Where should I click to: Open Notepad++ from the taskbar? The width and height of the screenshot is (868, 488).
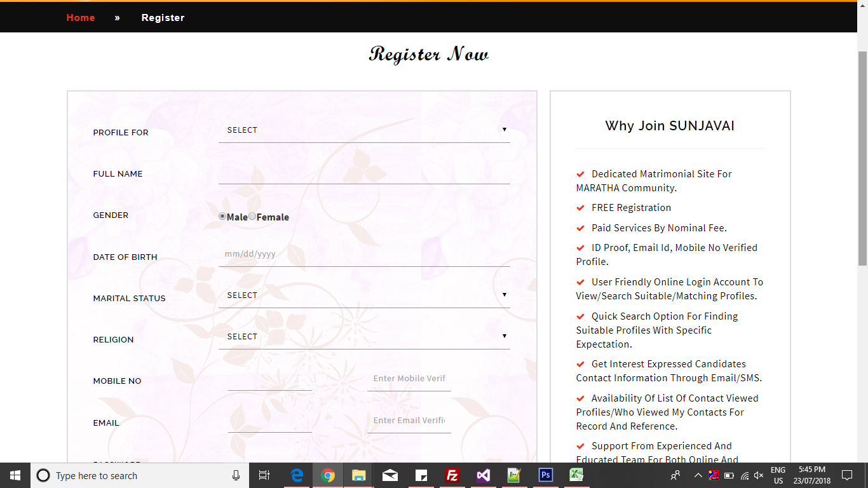pyautogui.click(x=514, y=475)
